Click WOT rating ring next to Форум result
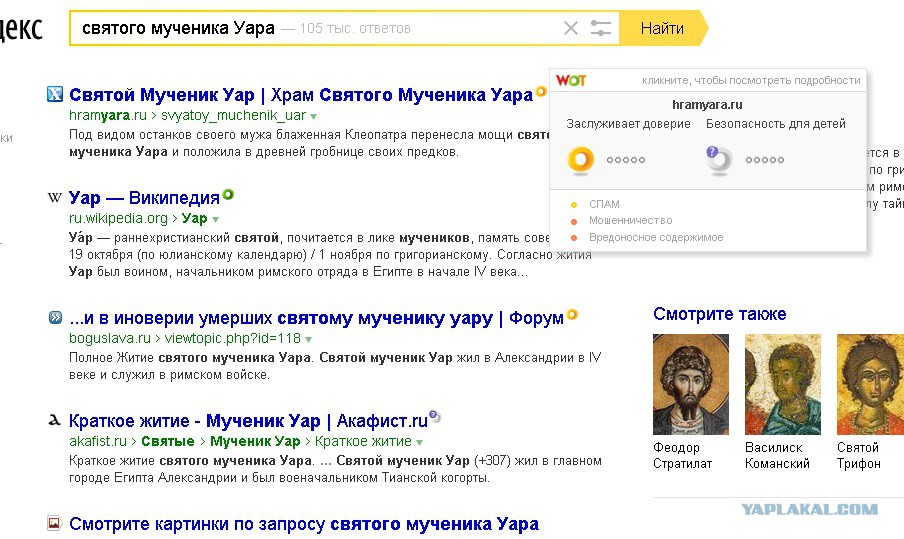 click(x=572, y=314)
